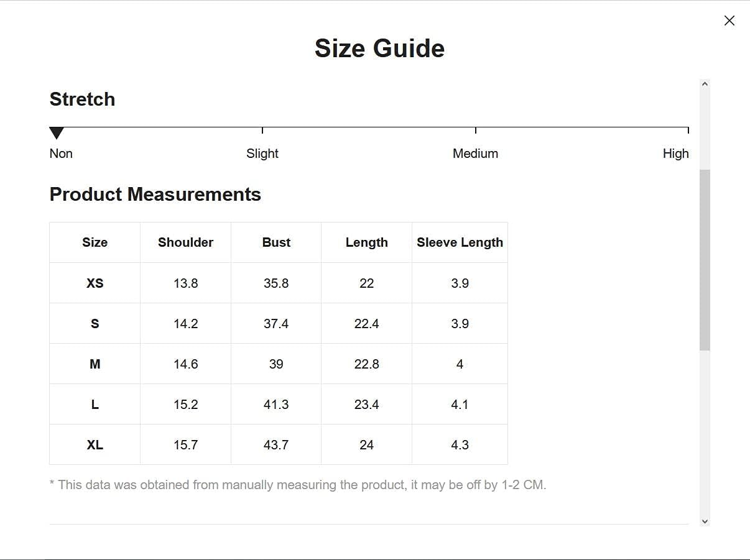Screen dimensions: 750x560
Task: Close the Size Guide dialog
Action: point(729,21)
